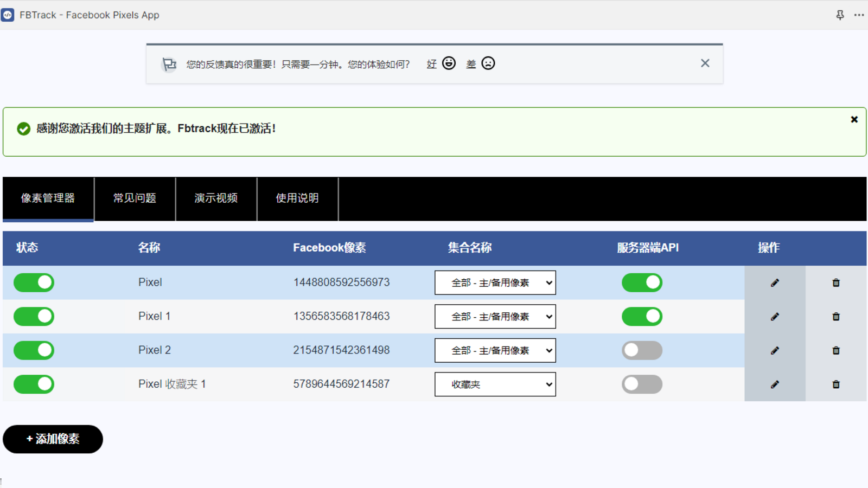Click the feedback flag icon

[x=169, y=65]
